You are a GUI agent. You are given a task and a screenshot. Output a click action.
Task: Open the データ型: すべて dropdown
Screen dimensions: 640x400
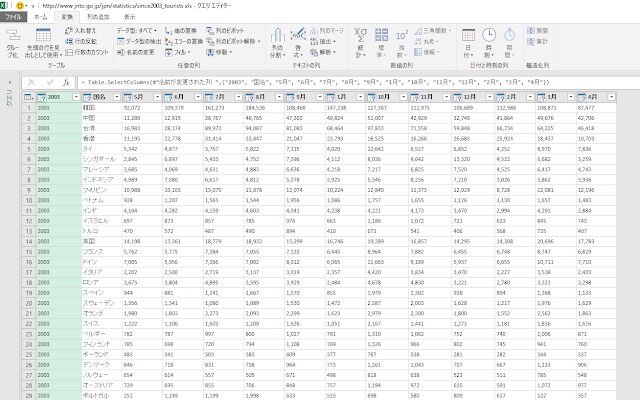point(137,31)
